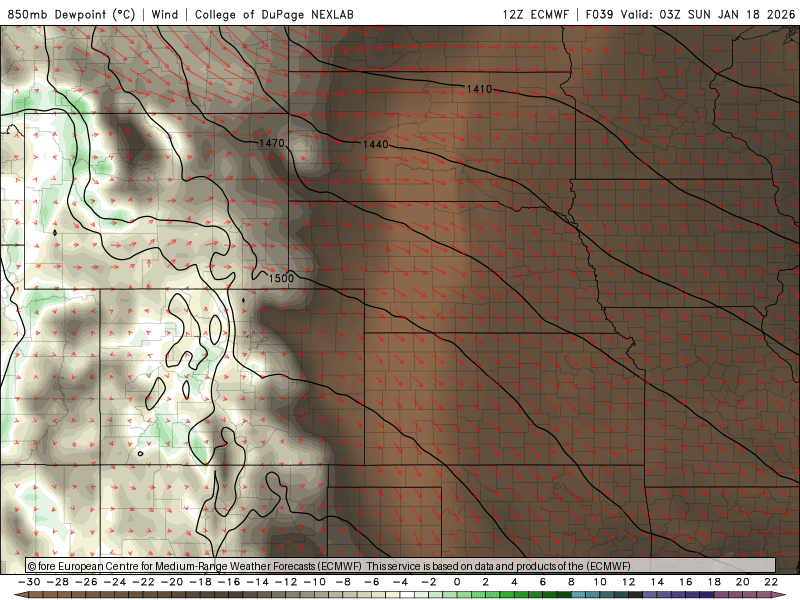The height and width of the screenshot is (600, 800).
Task: Click the 18 value on the color scale
Action: 714,582
